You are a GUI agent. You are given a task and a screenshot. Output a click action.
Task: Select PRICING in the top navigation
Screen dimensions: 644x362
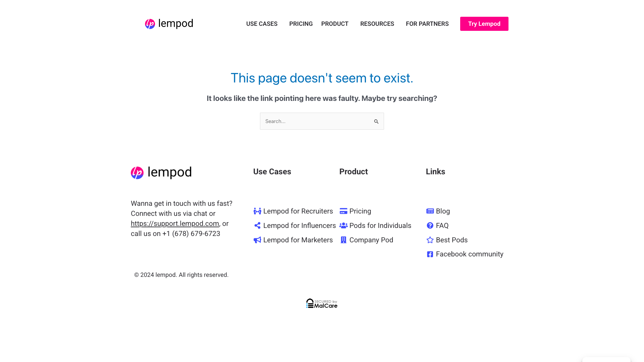click(301, 23)
